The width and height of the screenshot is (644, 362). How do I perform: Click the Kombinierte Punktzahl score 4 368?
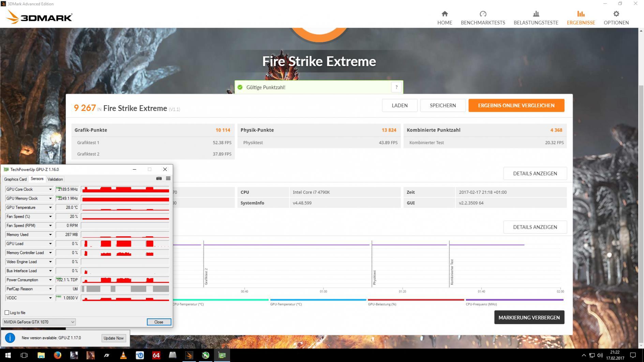coord(556,130)
